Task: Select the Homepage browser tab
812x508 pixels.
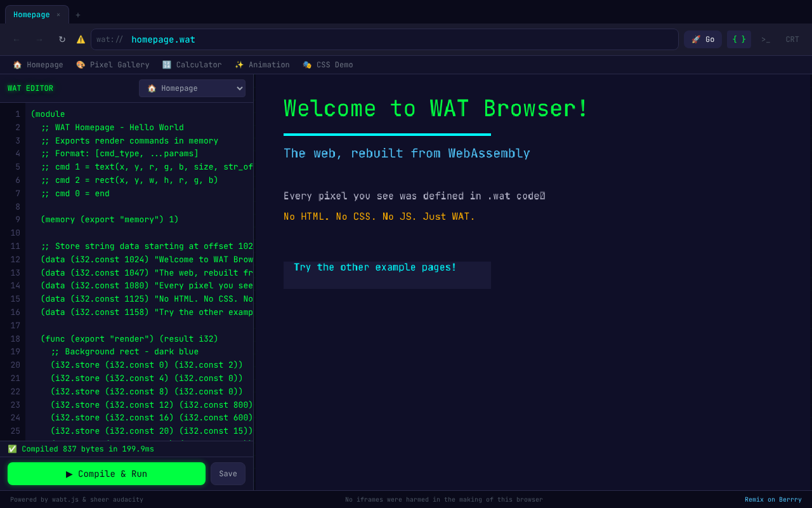Action: [x=37, y=15]
